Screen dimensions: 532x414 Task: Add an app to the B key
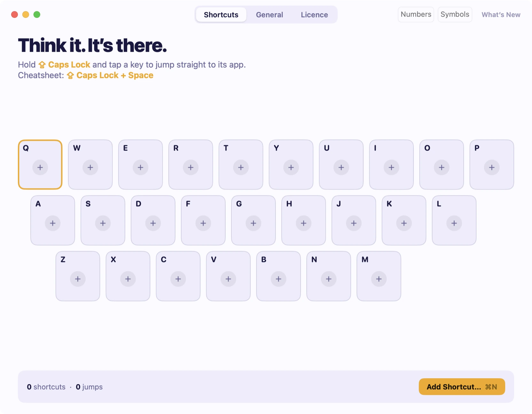[278, 279]
